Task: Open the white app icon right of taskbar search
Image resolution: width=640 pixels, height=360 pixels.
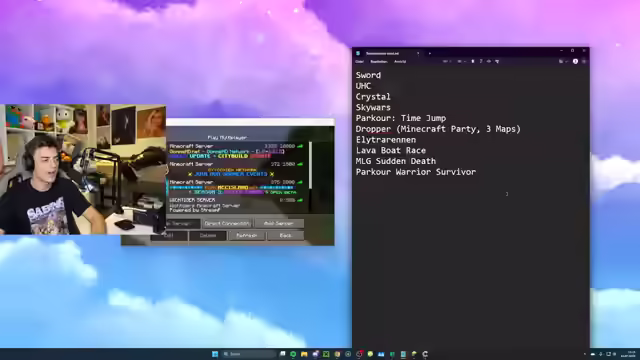Action: (x=282, y=354)
